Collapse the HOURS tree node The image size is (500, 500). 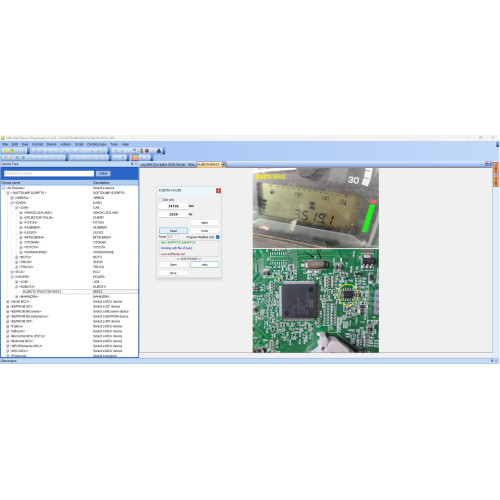click(x=12, y=277)
